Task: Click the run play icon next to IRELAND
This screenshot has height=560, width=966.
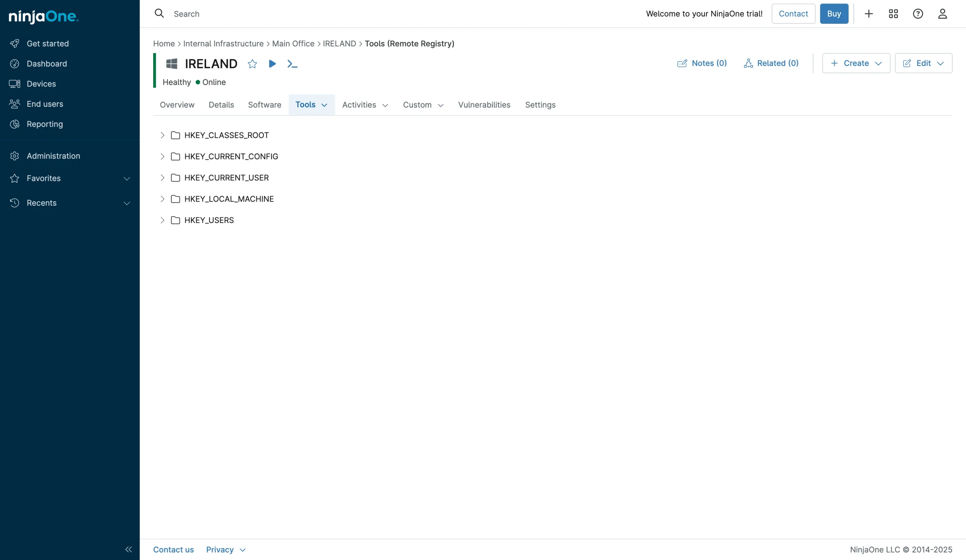Action: coord(272,64)
